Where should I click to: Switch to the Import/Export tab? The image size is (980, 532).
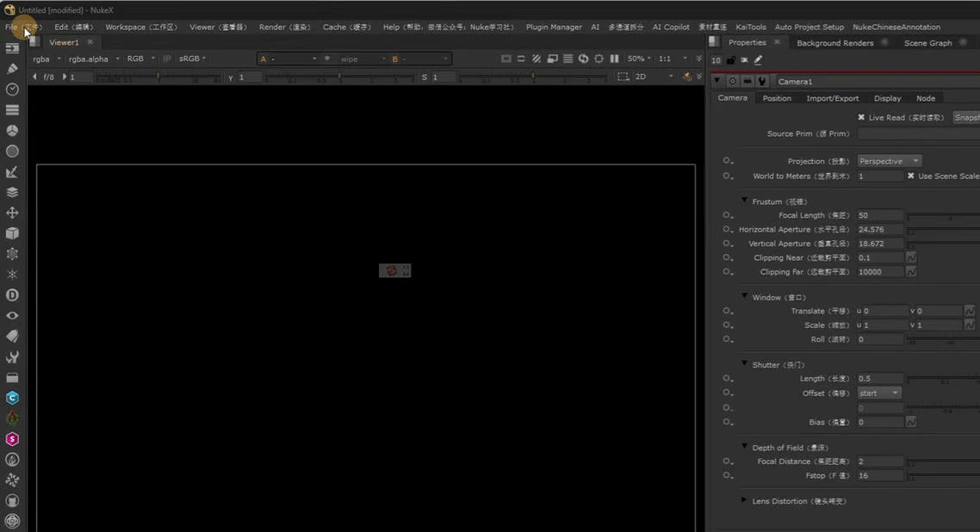tap(833, 99)
